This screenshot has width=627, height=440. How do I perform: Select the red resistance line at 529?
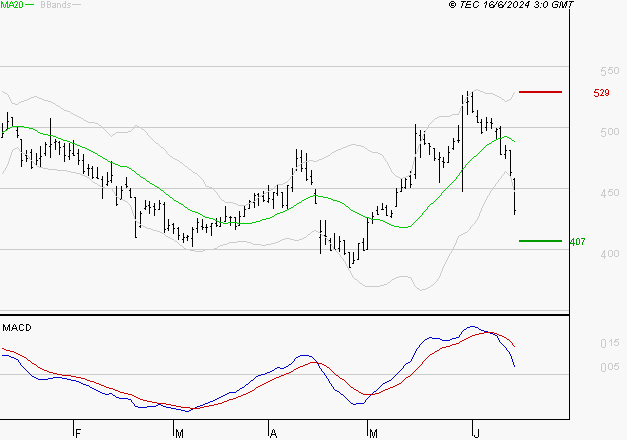[x=540, y=92]
